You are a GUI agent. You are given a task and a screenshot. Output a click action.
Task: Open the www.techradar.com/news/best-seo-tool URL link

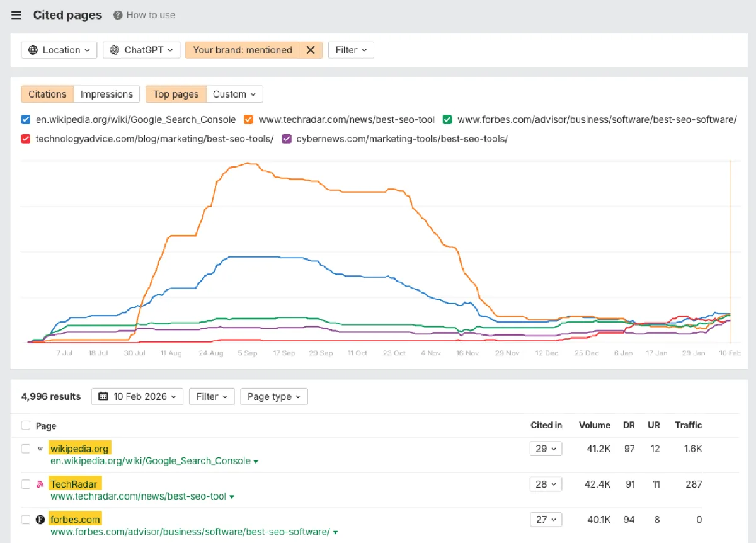pyautogui.click(x=138, y=496)
